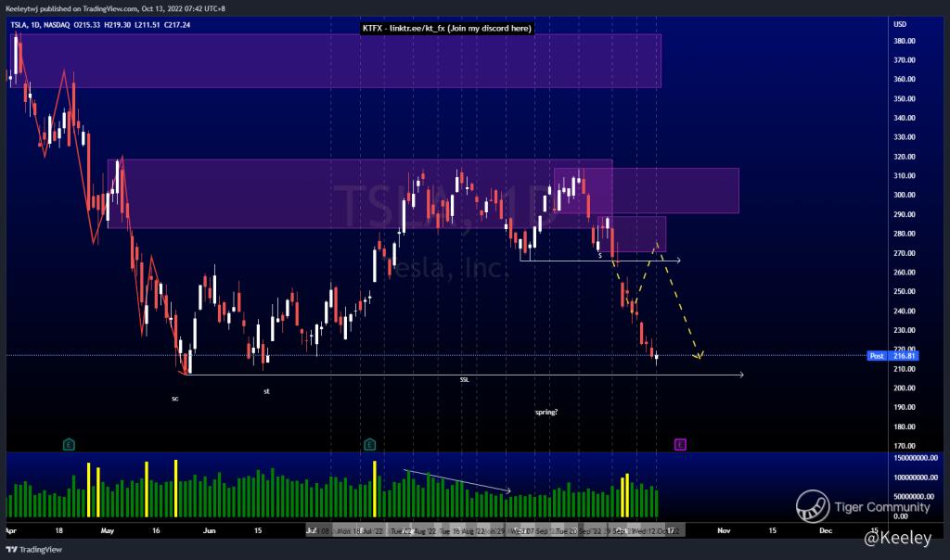
Task: Click the Tiger Community logo watermark
Action: click(863, 507)
